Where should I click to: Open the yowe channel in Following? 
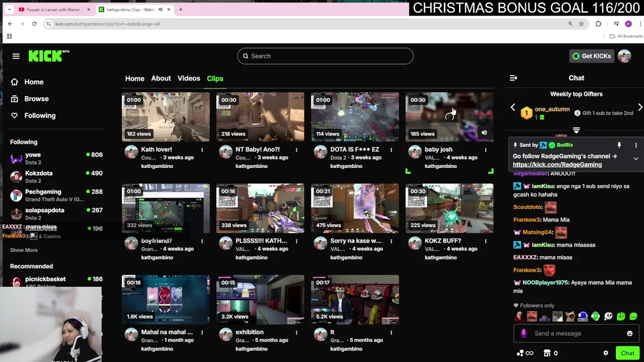pyautogui.click(x=56, y=158)
